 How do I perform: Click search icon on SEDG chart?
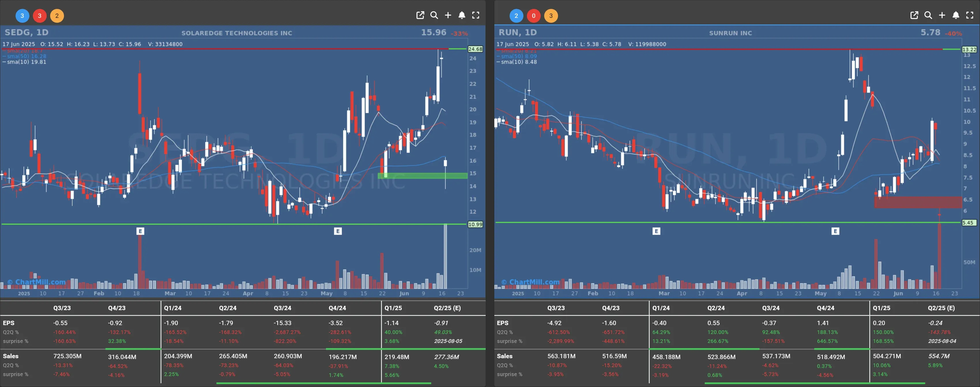[434, 15]
